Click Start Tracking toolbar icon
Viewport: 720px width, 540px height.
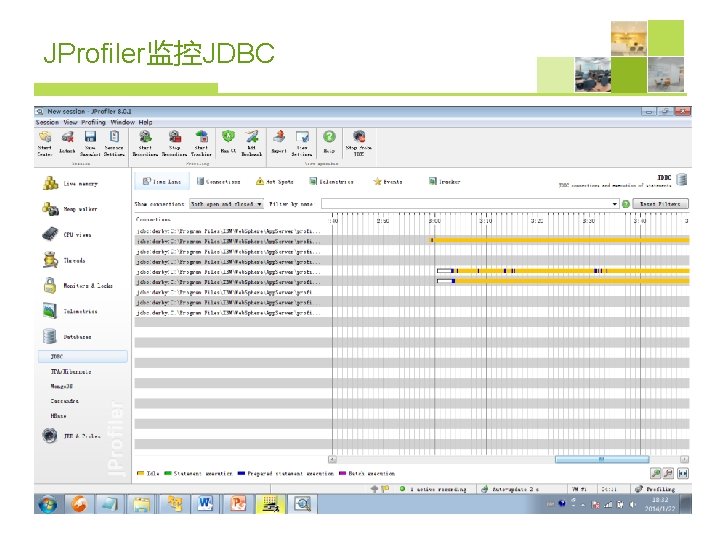coord(201,143)
